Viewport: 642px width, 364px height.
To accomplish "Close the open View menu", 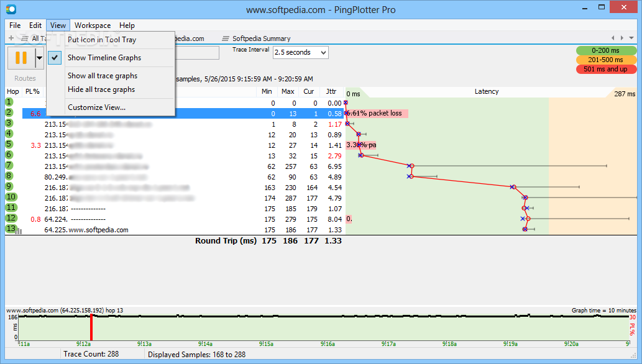I will tap(58, 25).
